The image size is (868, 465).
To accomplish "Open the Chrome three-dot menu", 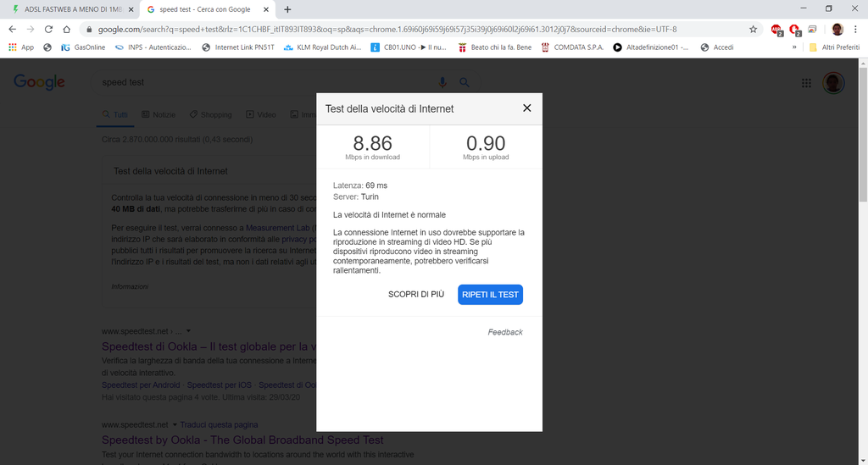I will click(855, 30).
